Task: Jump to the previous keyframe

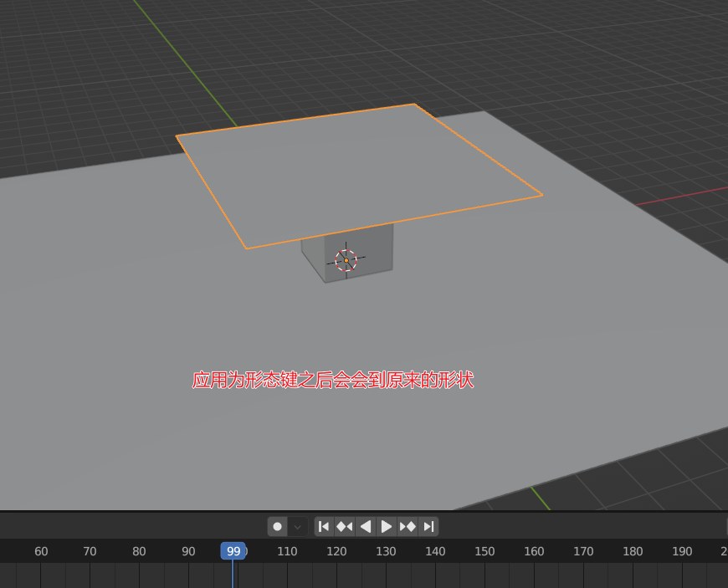Action: tap(345, 527)
